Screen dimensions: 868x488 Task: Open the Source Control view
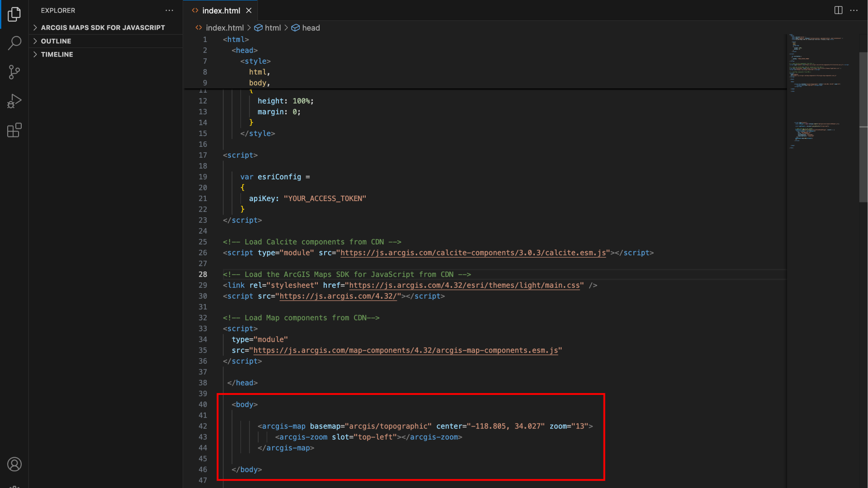[x=14, y=72]
